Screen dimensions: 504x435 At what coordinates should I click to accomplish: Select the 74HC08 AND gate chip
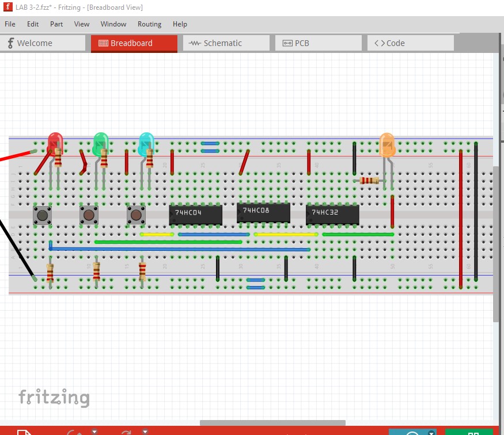pyautogui.click(x=263, y=212)
